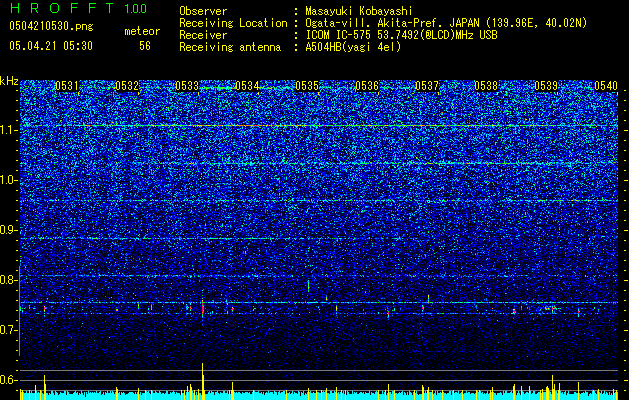Click the 0540 time marker
Image resolution: width=629 pixels, height=400 pixels.
[x=606, y=86]
